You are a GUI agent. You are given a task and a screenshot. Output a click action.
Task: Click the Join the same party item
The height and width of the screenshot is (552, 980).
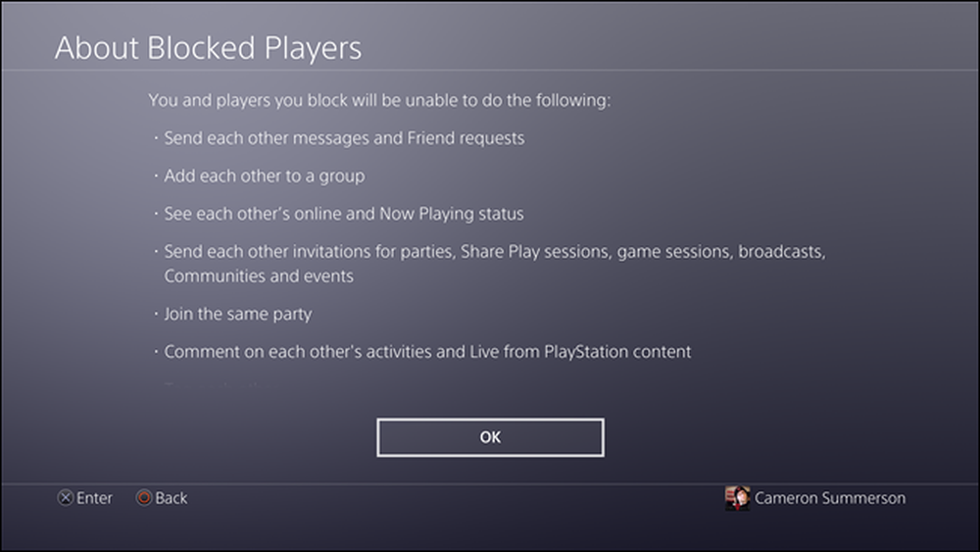(x=237, y=314)
